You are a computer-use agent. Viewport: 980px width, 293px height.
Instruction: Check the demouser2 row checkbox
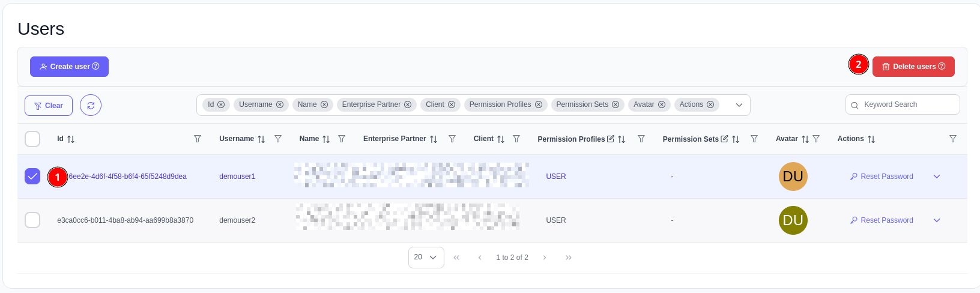[32, 220]
